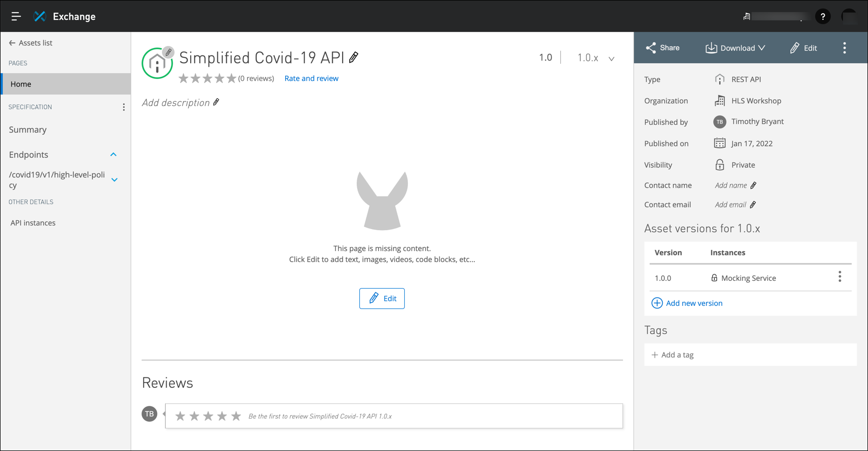Click the Jan 17, 2022 date
The height and width of the screenshot is (451, 868).
752,144
